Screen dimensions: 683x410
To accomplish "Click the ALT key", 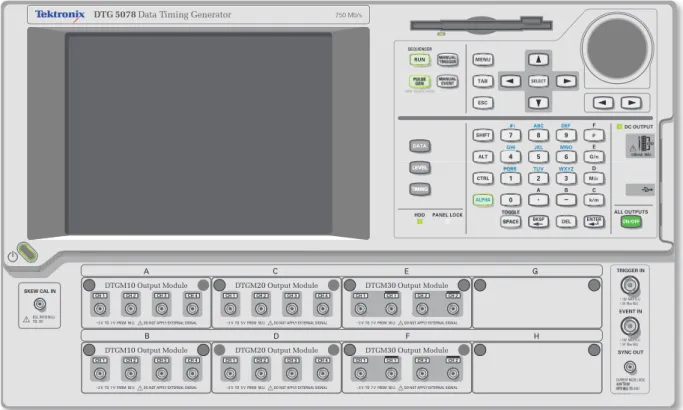I will 483,157.
